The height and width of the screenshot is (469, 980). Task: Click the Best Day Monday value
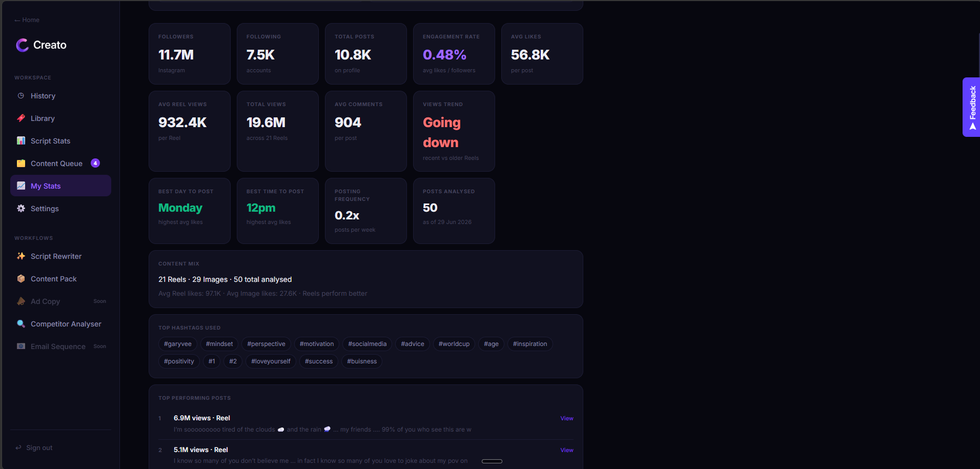(x=180, y=208)
